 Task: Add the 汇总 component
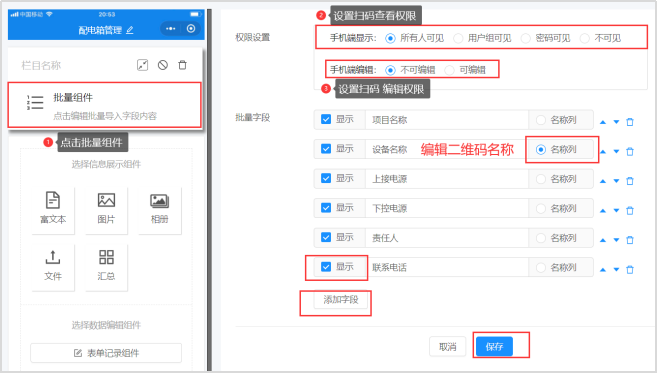pyautogui.click(x=106, y=267)
